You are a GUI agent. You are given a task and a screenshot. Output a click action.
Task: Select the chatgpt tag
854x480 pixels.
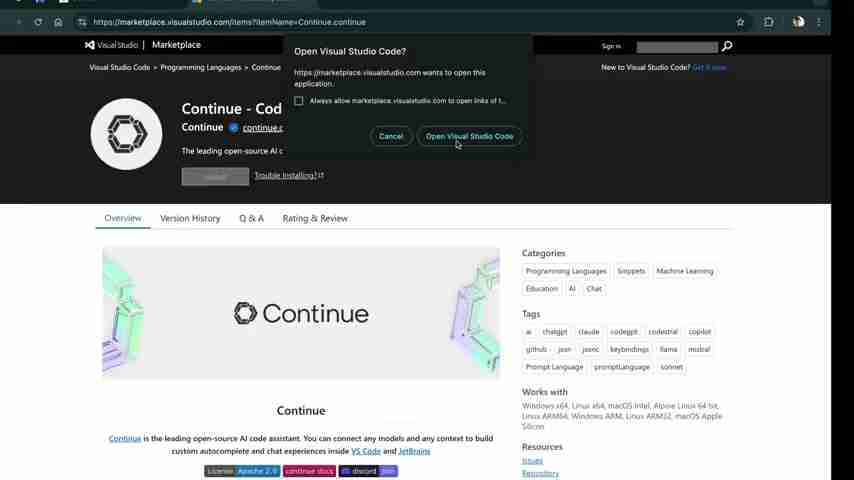(x=554, y=332)
